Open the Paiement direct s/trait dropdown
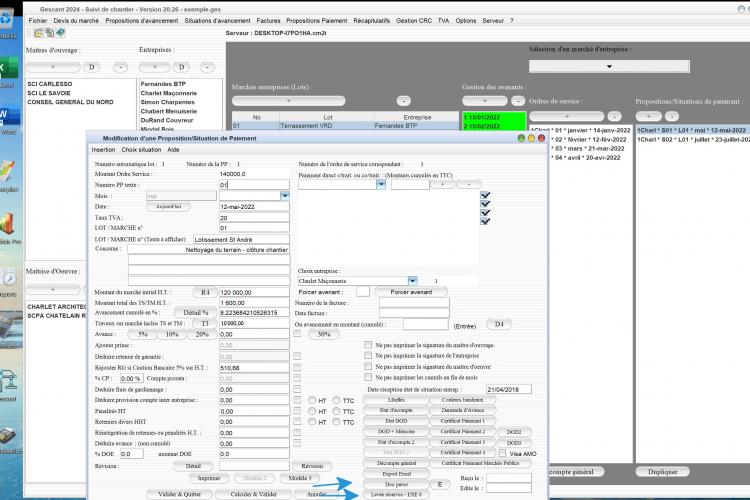The width and height of the screenshot is (750, 500). (x=381, y=184)
